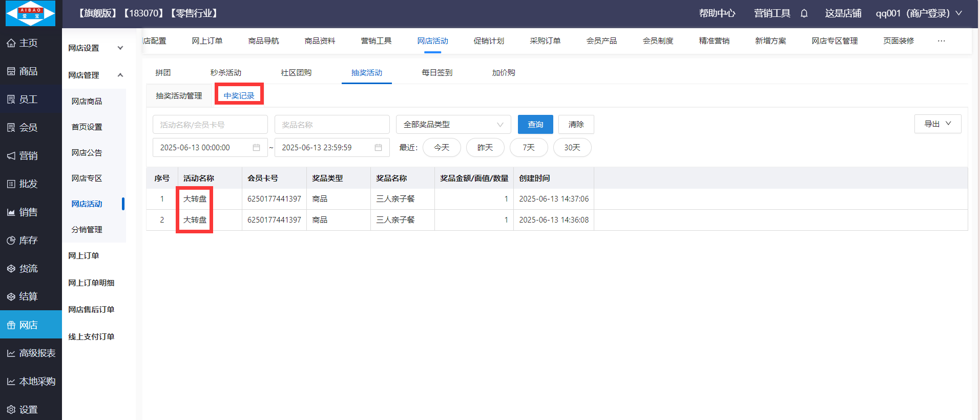Open the 库存 inventory sidebar icon
The image size is (980, 420).
point(11,241)
